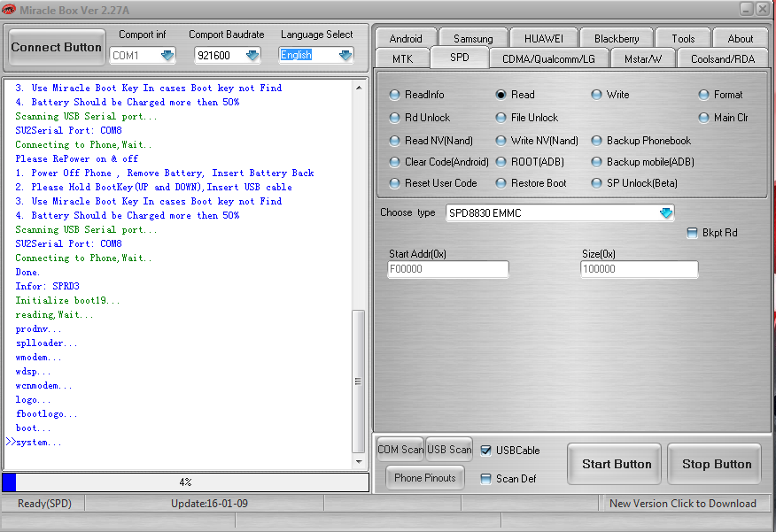Screen dimensions: 776x532
Task: Minimize the Miracle Box window
Action: point(746,9)
